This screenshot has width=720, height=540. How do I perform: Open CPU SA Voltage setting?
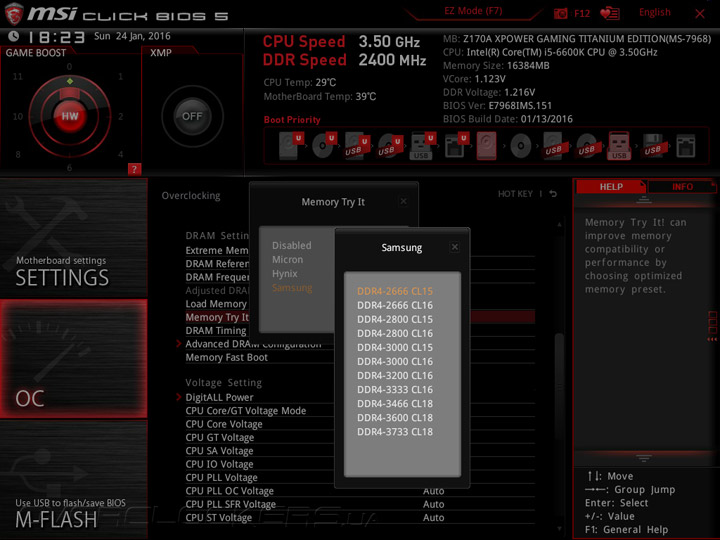point(219,450)
